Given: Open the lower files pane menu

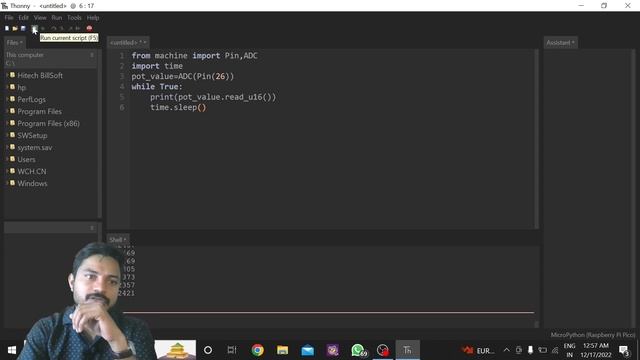Looking at the screenshot, I should (x=92, y=228).
